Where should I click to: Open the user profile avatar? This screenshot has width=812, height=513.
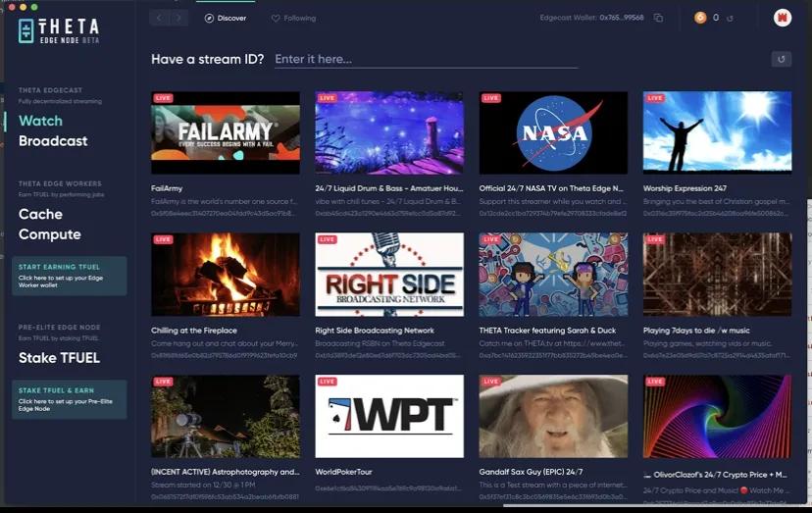(x=782, y=18)
